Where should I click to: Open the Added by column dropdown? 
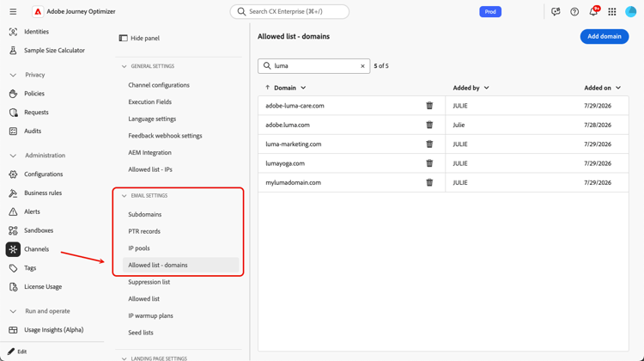coord(486,88)
